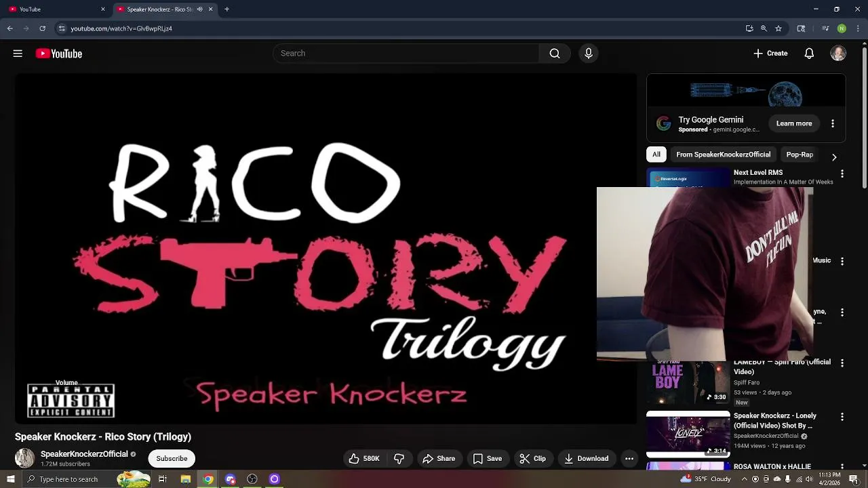Go to YouTube home via logo
868x488 pixels.
[x=59, y=54]
